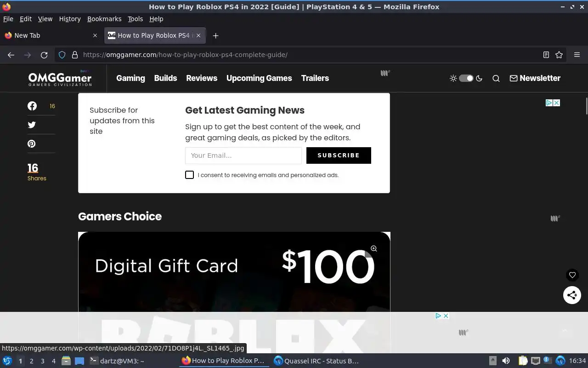Open clipboard manager tray icon
The image size is (588, 368).
pyautogui.click(x=523, y=361)
